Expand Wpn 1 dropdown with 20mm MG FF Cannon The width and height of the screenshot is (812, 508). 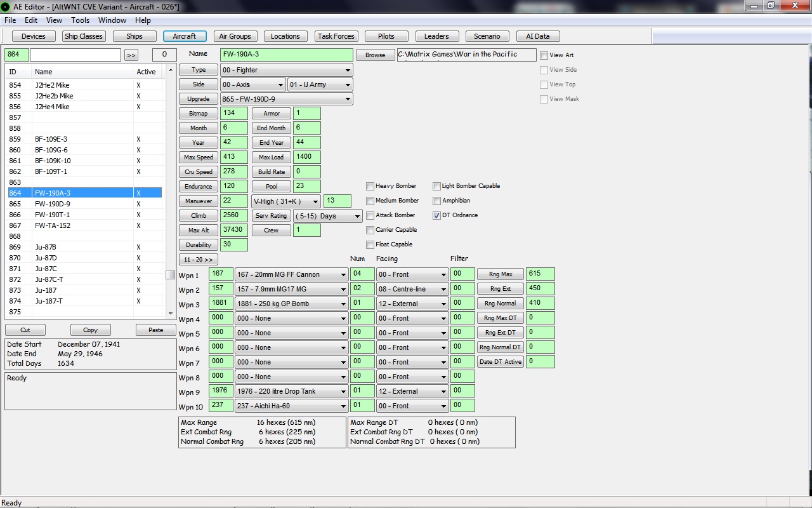click(x=292, y=274)
